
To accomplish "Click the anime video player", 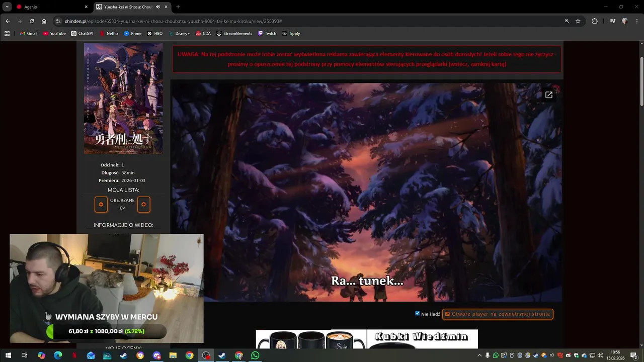I will (x=367, y=193).
